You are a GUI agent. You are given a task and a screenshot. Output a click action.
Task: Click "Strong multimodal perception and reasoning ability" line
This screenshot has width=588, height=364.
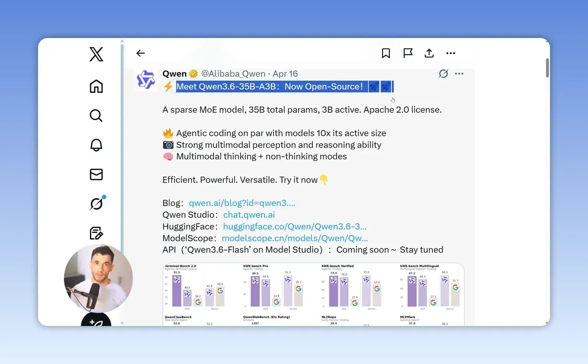tap(279, 145)
